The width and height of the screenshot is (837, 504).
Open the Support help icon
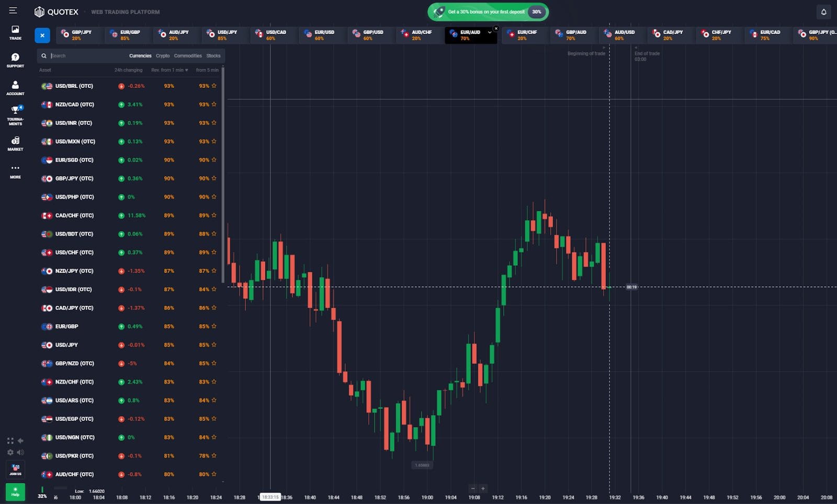(15, 60)
